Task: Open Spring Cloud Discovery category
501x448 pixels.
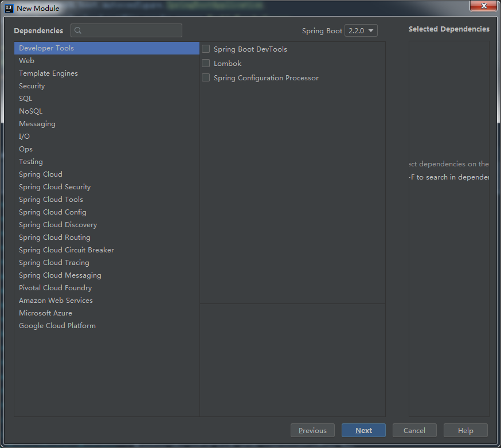Action: (x=107, y=225)
